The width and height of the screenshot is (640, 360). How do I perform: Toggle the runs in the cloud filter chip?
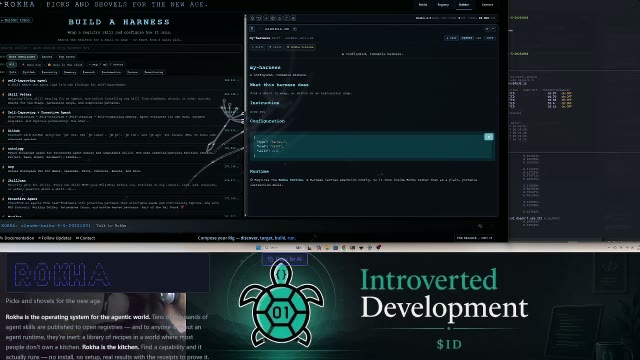65,64
